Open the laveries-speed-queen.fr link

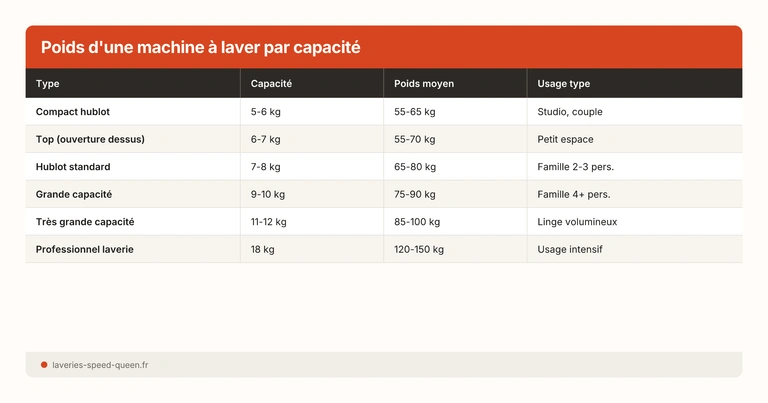click(x=100, y=365)
